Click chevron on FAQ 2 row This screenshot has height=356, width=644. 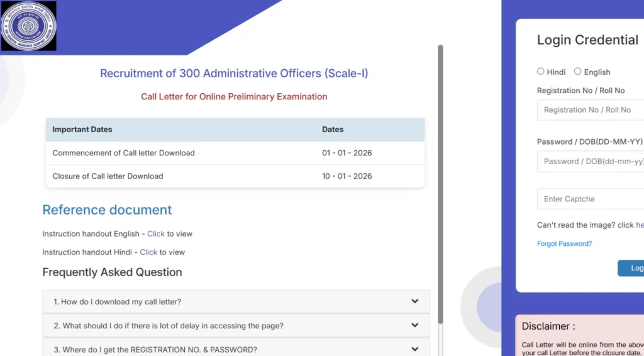pyautogui.click(x=415, y=325)
